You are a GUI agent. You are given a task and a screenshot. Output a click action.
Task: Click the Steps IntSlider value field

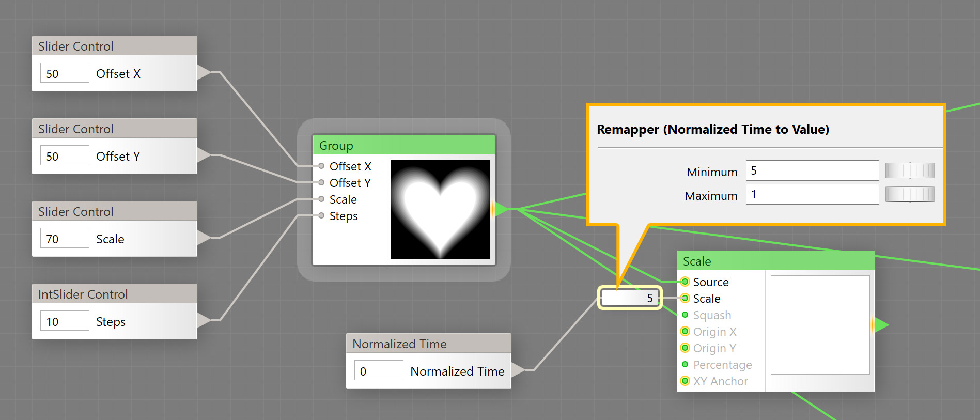click(65, 321)
